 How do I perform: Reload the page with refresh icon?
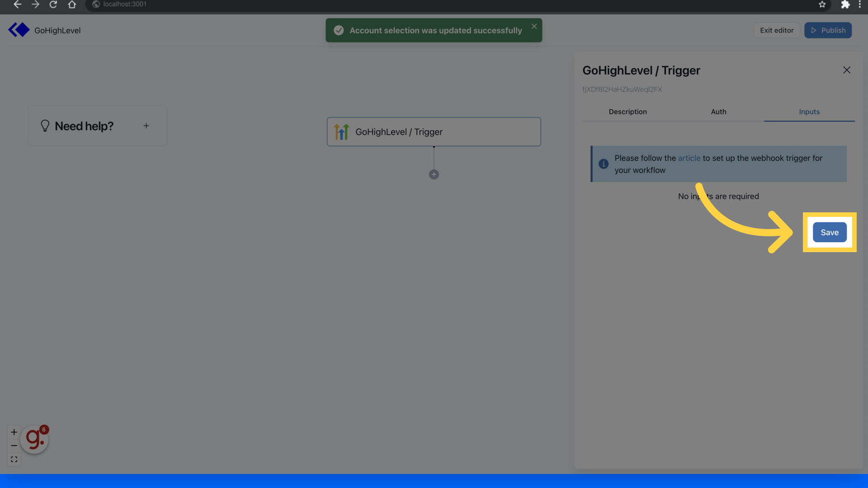click(53, 5)
